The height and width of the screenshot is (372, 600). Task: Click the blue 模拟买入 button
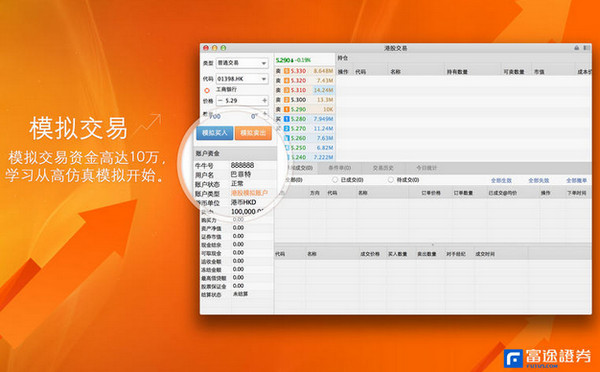click(x=215, y=133)
